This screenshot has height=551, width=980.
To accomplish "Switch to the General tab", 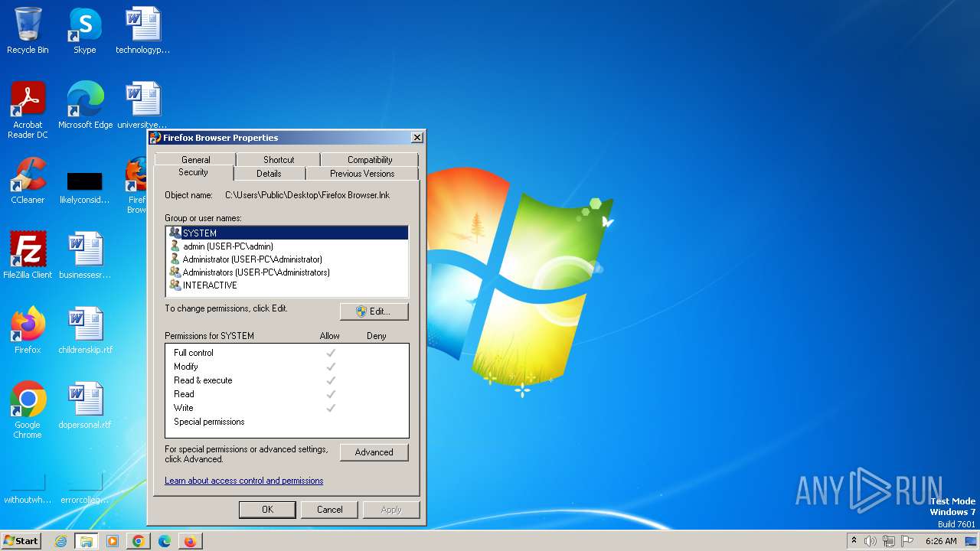I will pos(195,160).
